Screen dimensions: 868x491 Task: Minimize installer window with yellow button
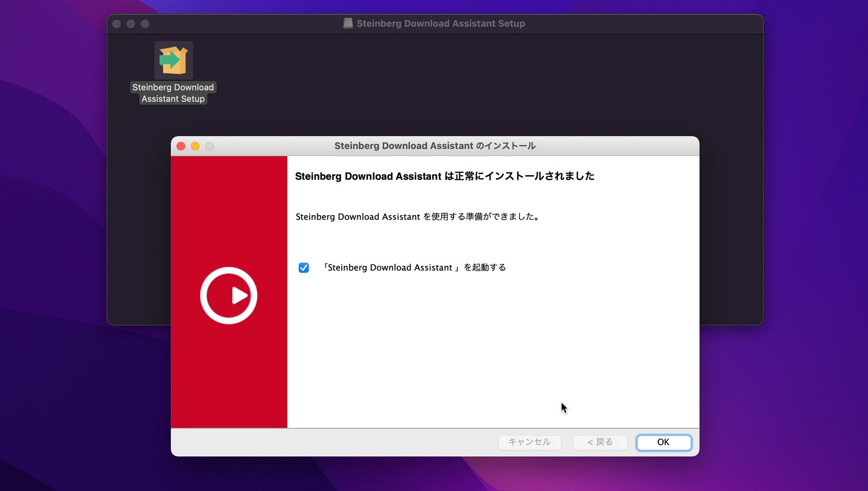(195, 146)
